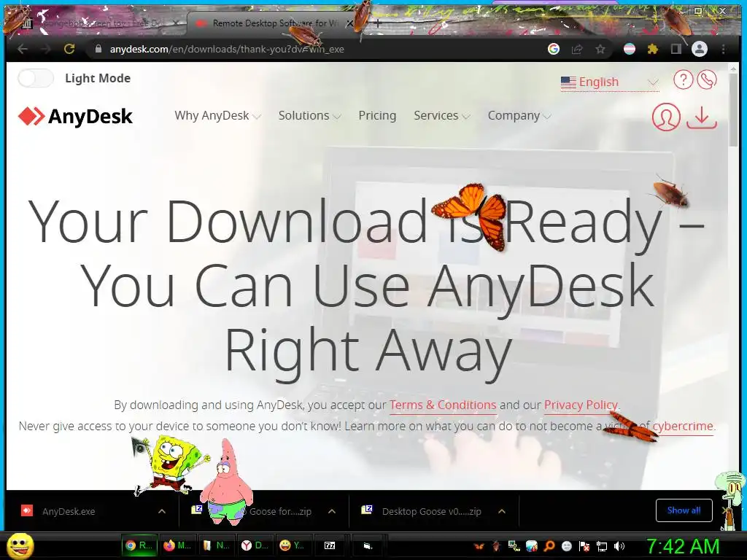Viewport: 747px width, 560px height.
Task: Go back using the browser back arrow
Action: [x=23, y=49]
